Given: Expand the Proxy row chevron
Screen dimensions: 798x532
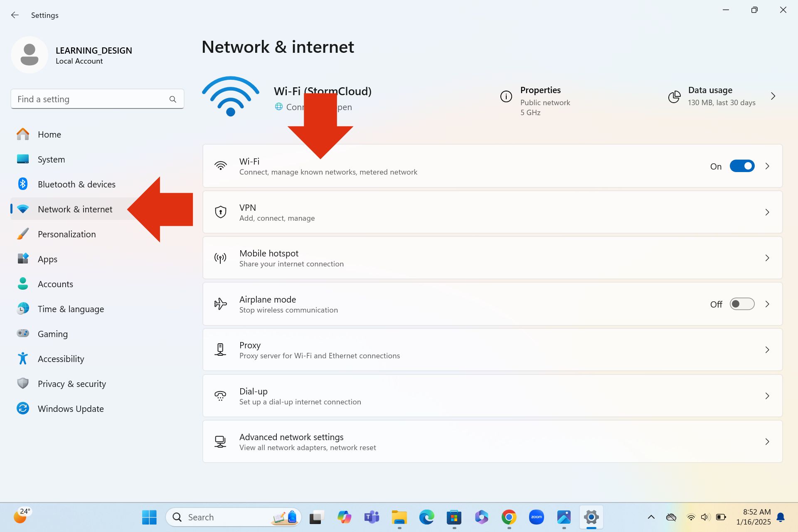Looking at the screenshot, I should click(x=767, y=350).
